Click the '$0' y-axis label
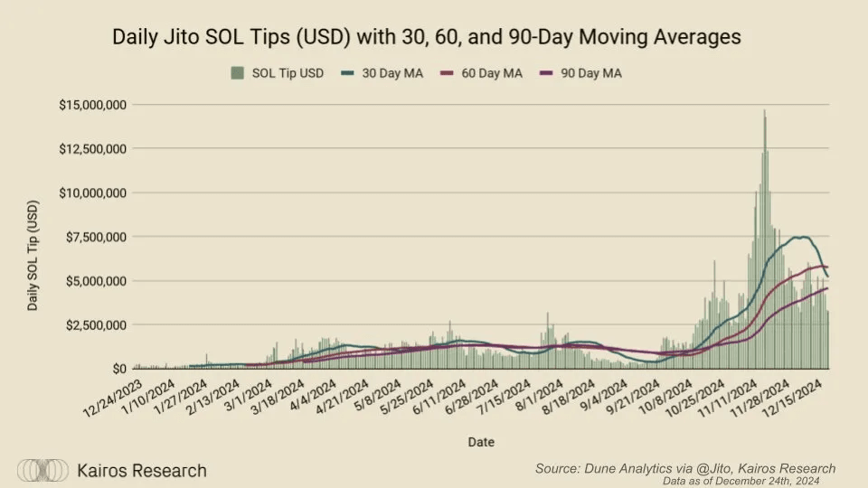This screenshot has width=868, height=488. (x=119, y=369)
